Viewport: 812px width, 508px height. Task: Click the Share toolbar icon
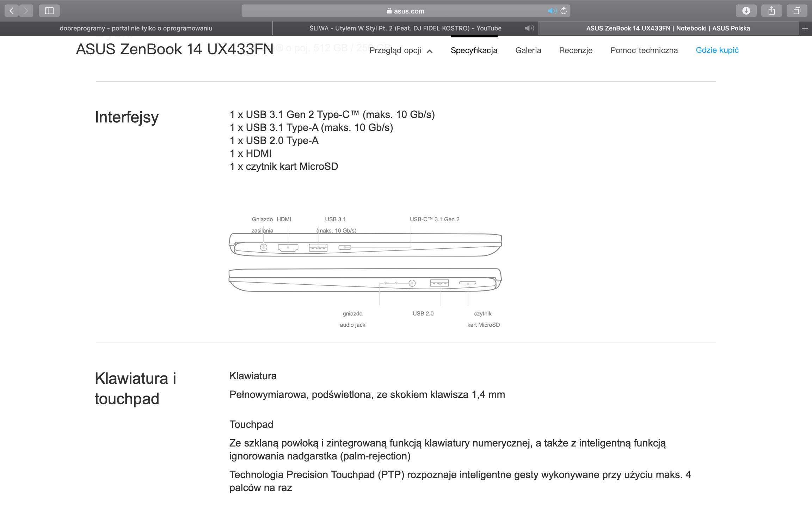pyautogui.click(x=771, y=11)
